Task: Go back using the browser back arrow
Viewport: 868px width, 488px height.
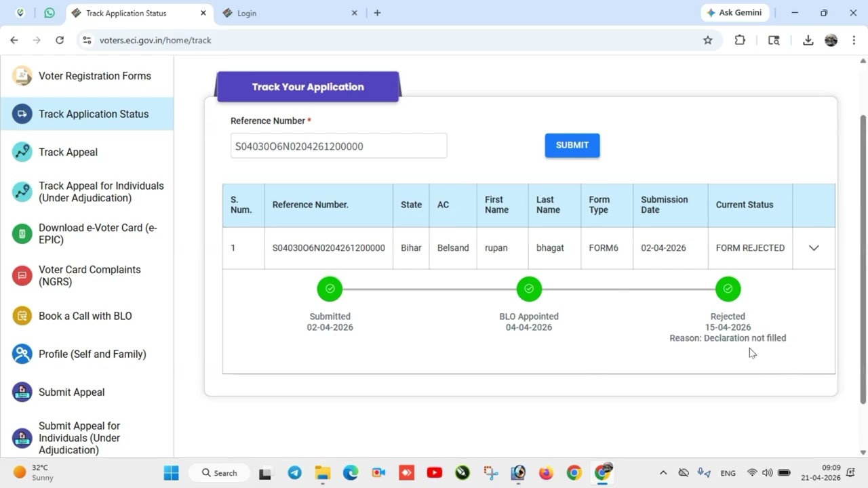Action: [x=14, y=40]
